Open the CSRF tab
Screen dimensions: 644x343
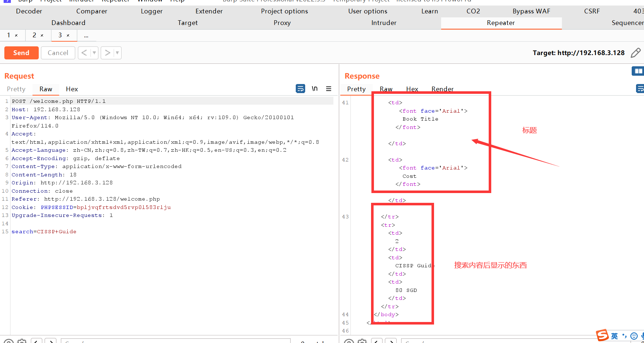(592, 11)
